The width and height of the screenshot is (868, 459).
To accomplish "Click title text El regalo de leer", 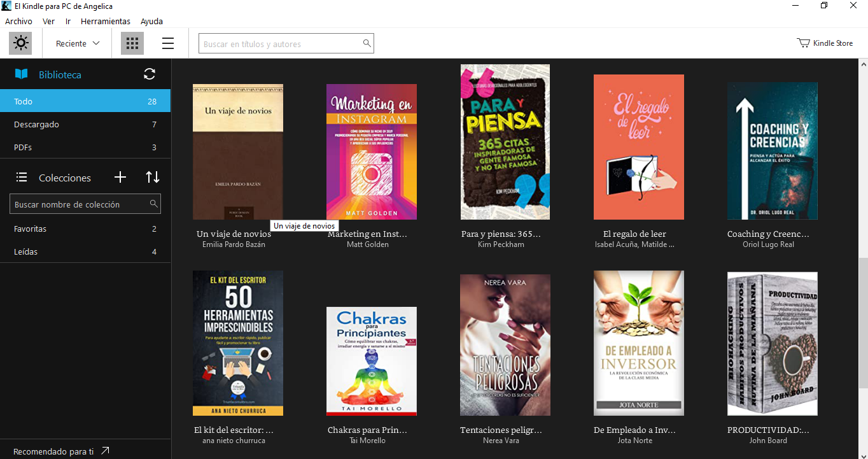I will click(634, 234).
